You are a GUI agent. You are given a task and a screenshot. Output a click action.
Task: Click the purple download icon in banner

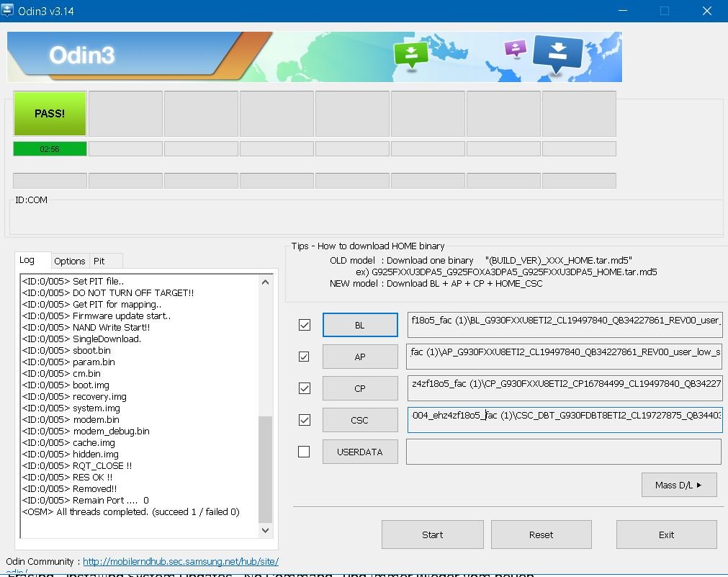point(515,48)
